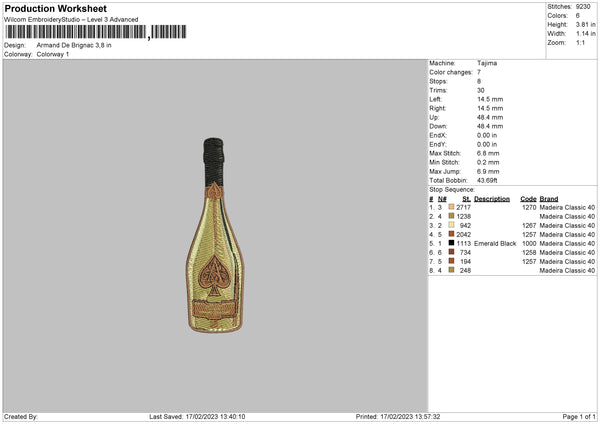
Task: Click the 'Printed: 17/02/2023 13:57:32' footer text
Action: [x=398, y=416]
